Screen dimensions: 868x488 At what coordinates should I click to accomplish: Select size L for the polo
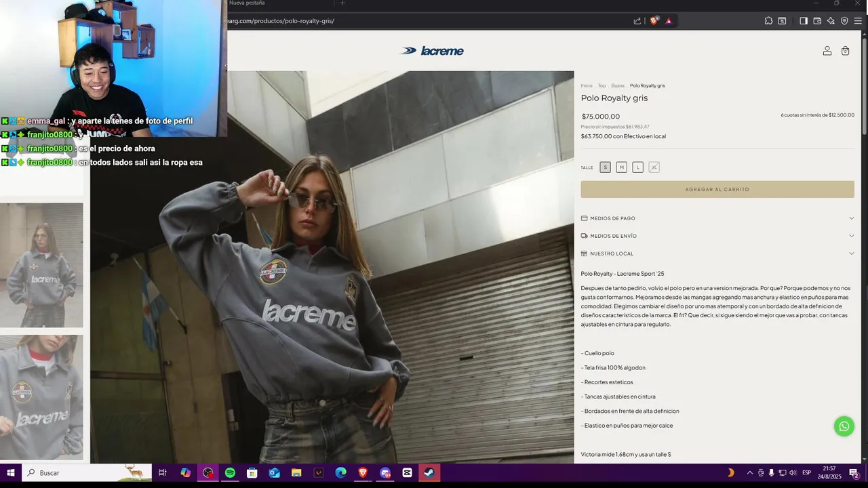tap(637, 167)
